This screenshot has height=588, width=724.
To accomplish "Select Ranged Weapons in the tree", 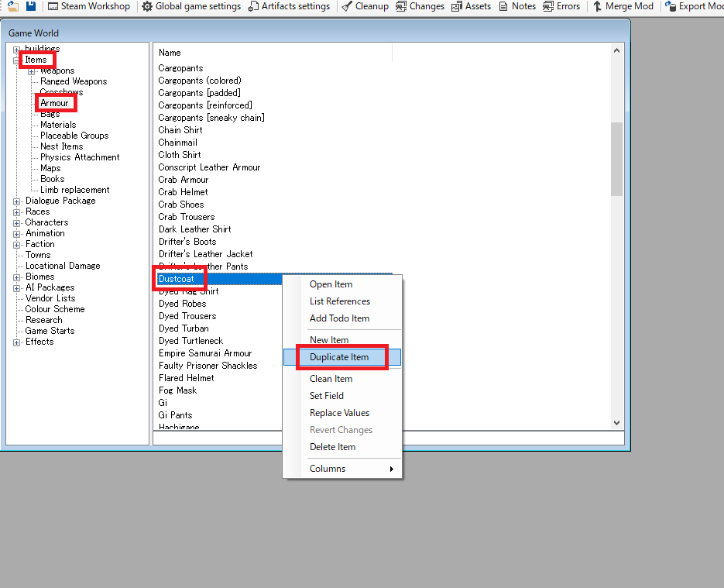I will tap(74, 81).
